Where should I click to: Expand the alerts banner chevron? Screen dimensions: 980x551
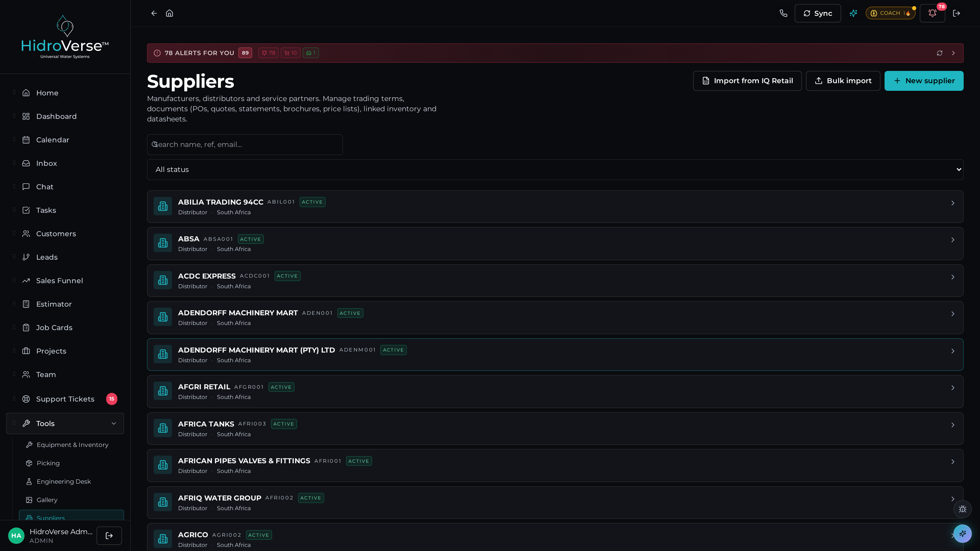953,53
